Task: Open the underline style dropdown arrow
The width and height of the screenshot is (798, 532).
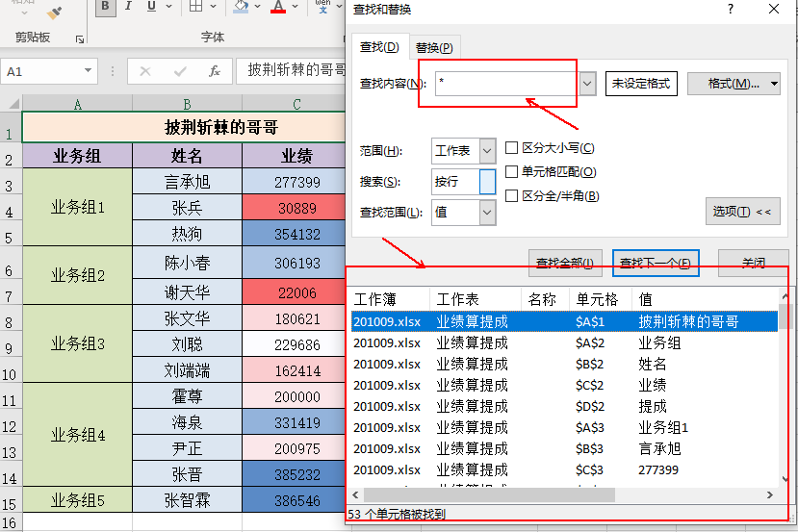Action: 169,7
